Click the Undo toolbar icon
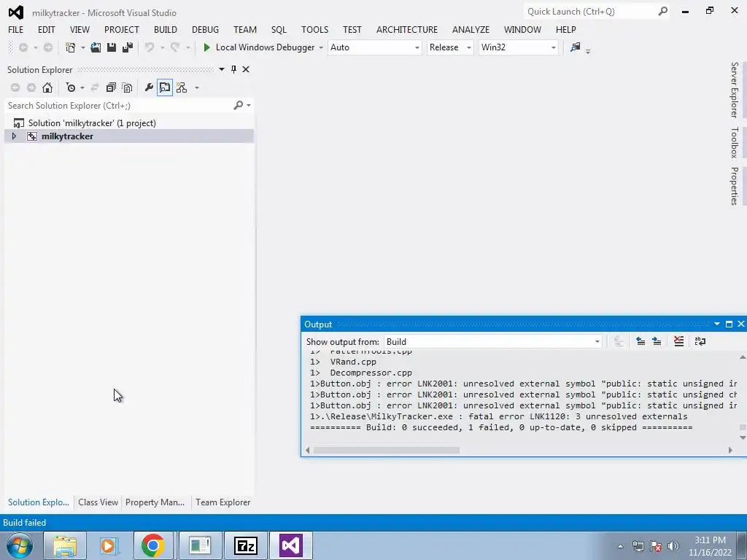 click(x=150, y=47)
